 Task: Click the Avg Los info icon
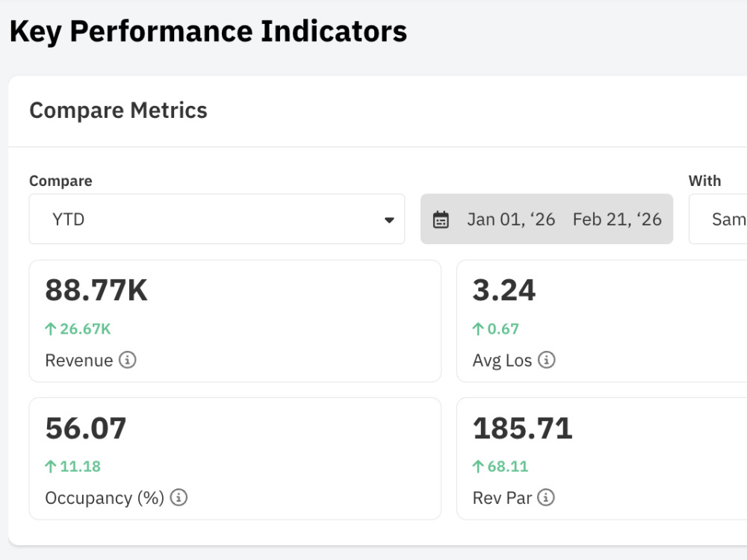[547, 360]
